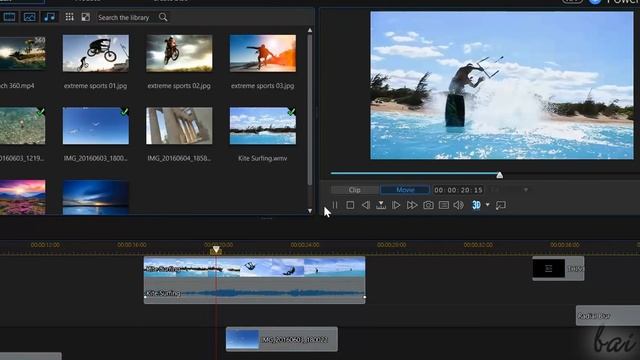Click the 00:00:16:00 ruler mark
Image resolution: width=640 pixels, height=360 pixels.
click(132, 245)
